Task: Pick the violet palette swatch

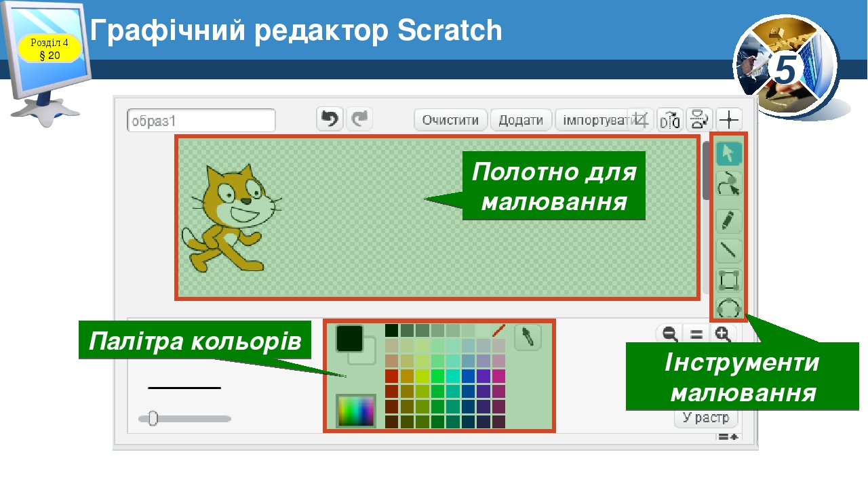Action: click(484, 375)
